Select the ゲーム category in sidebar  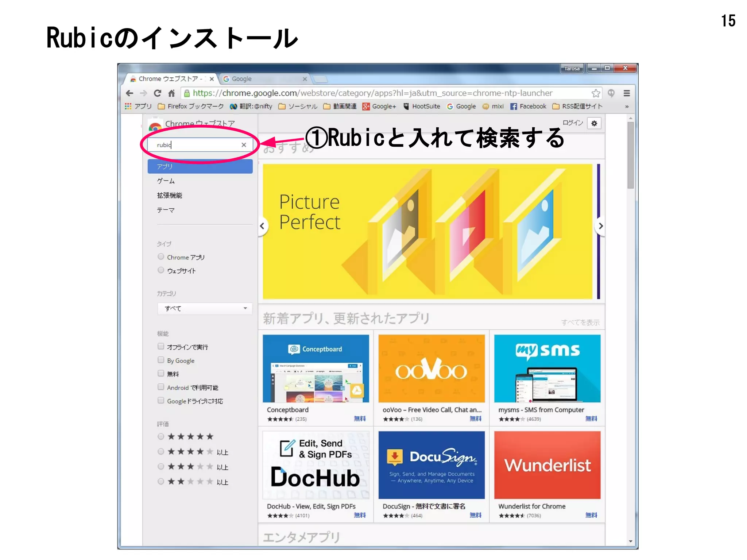tap(166, 181)
